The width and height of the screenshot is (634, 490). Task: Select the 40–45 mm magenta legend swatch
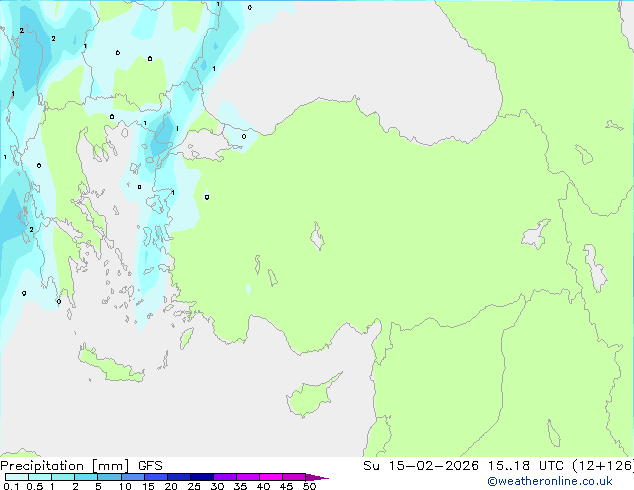[x=271, y=477]
